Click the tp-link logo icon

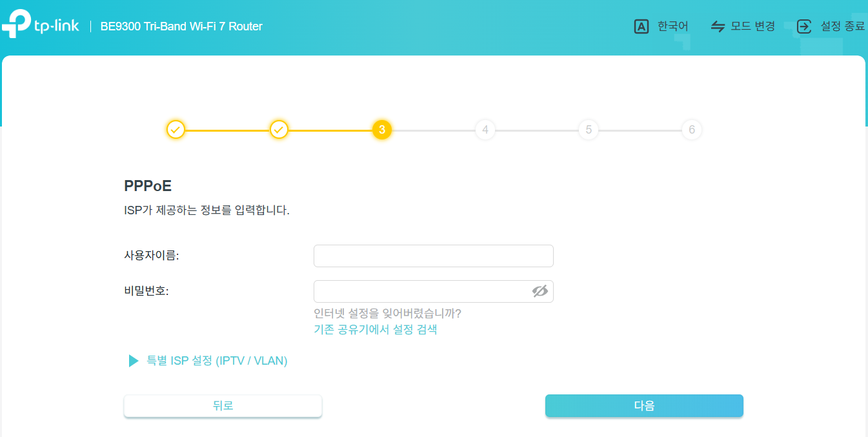pos(15,25)
